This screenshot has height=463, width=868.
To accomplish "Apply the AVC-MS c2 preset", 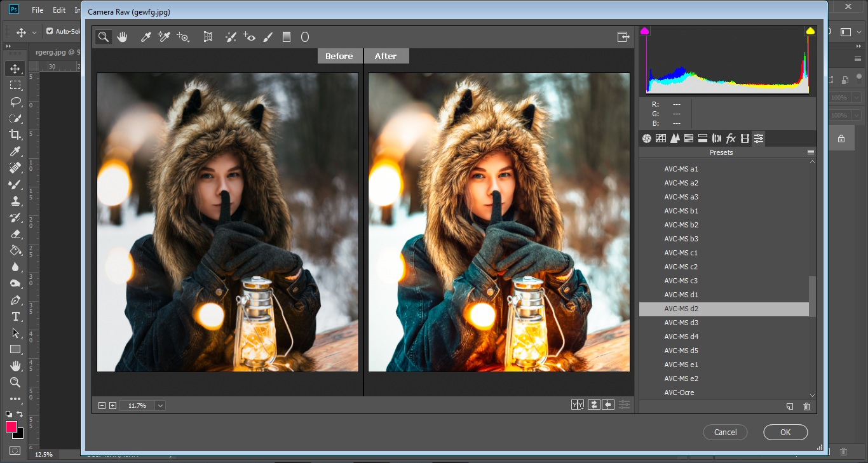I will pos(724,267).
